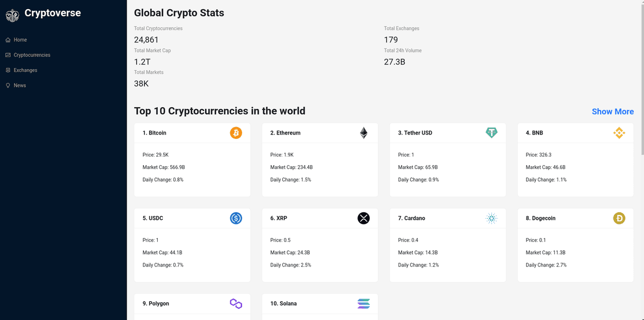Click the News bulb icon in sidebar
The height and width of the screenshot is (320, 644).
[8, 85]
